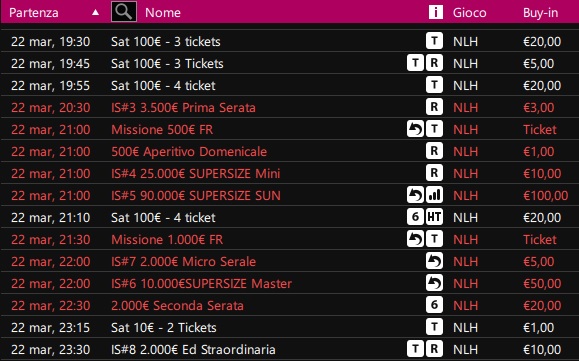
Task: Click the HT icon on the 21:10 Sat 100€ row
Action: tap(434, 217)
